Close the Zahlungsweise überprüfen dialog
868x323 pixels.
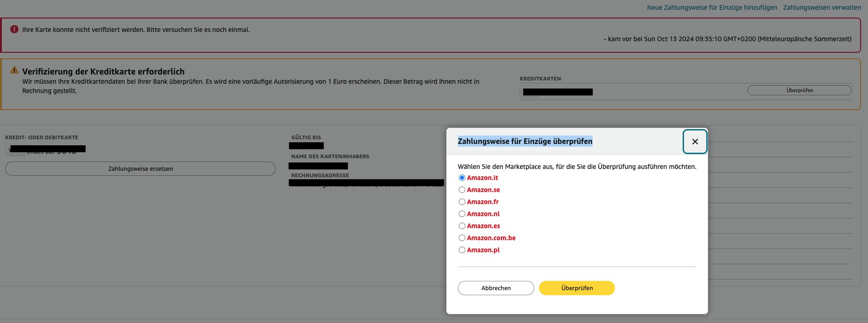tap(695, 142)
